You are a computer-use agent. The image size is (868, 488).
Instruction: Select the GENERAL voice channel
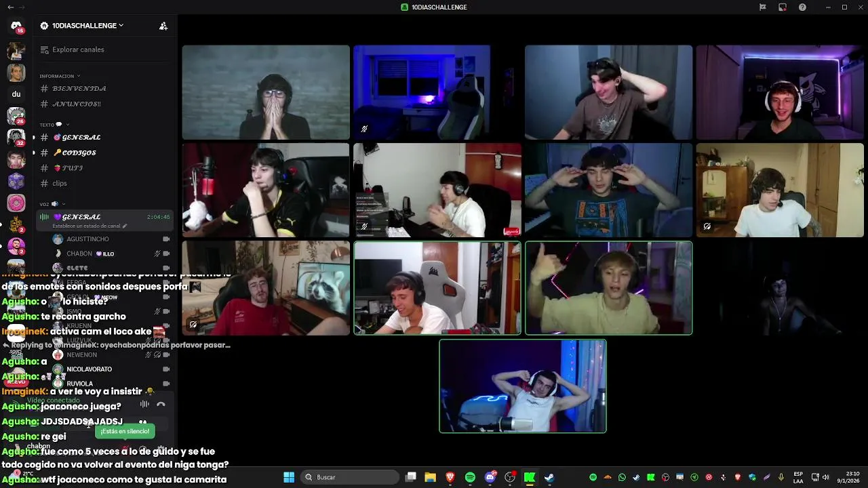click(104, 220)
